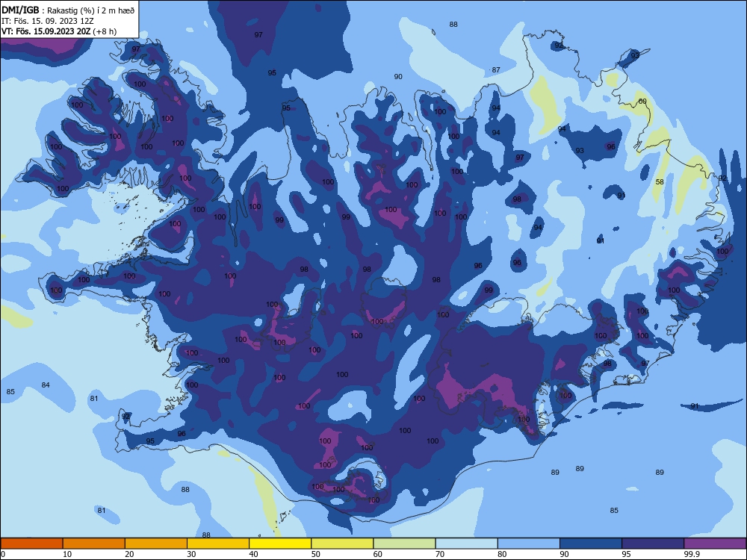Click the legend scale label '30'
747x560 pixels.
pos(191,554)
